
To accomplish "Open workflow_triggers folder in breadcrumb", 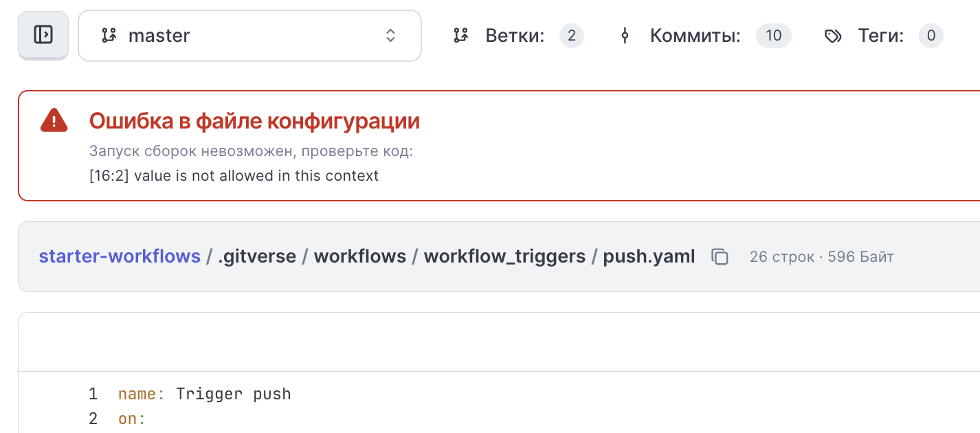I will coord(504,257).
